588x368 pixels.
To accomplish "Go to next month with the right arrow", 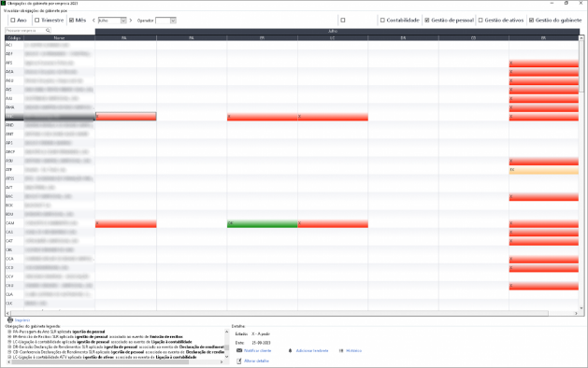I will pos(131,21).
